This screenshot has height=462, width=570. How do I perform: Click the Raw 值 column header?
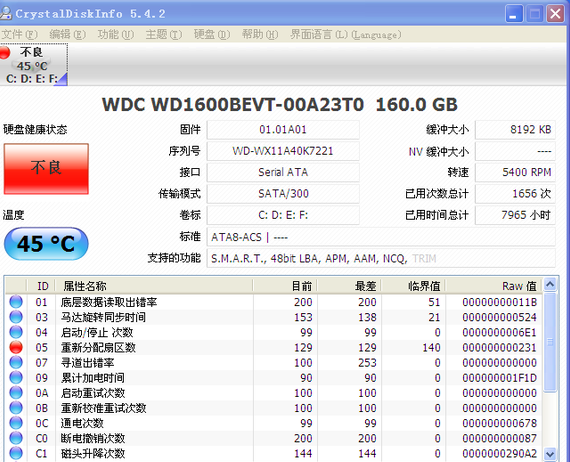click(x=494, y=286)
